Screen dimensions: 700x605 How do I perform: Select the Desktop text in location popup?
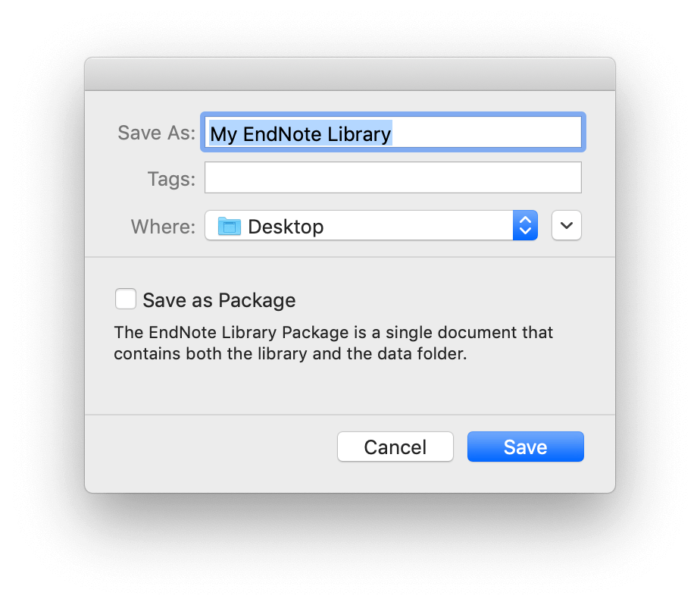(286, 227)
